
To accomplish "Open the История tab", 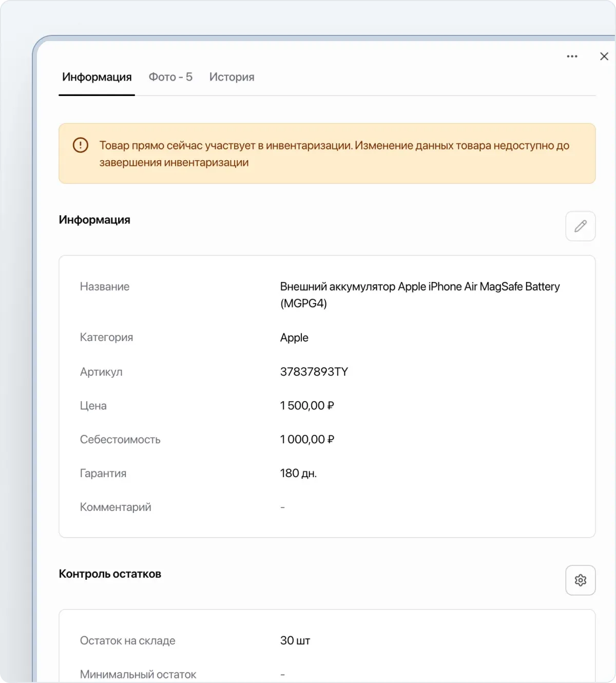I will coord(232,77).
